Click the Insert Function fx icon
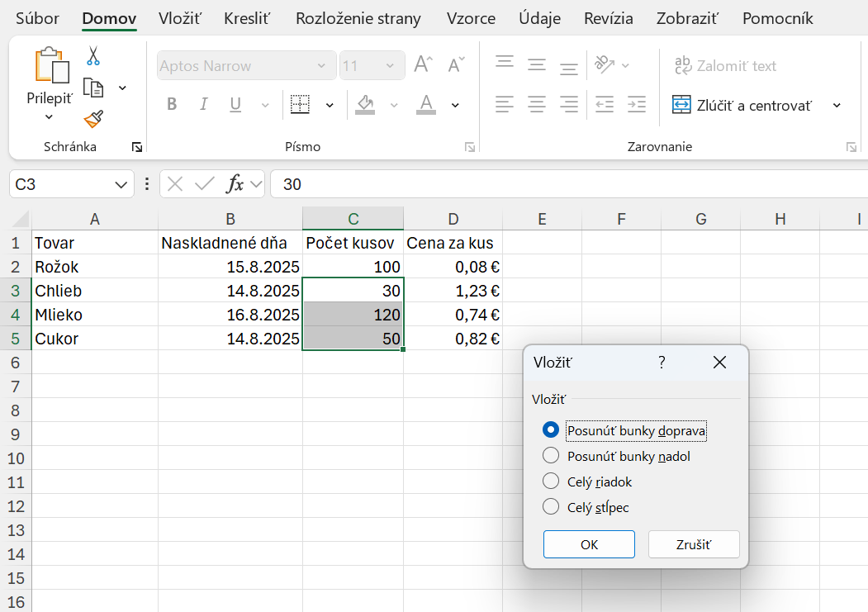This screenshot has width=868, height=612. pyautogui.click(x=235, y=183)
